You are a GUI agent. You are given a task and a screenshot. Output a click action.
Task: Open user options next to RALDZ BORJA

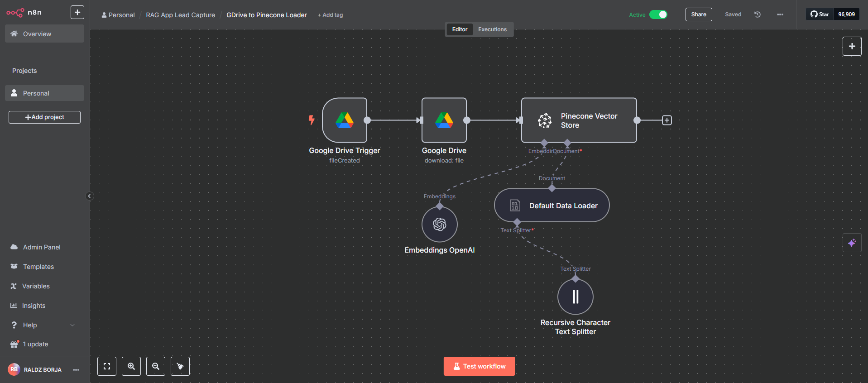pyautogui.click(x=76, y=370)
